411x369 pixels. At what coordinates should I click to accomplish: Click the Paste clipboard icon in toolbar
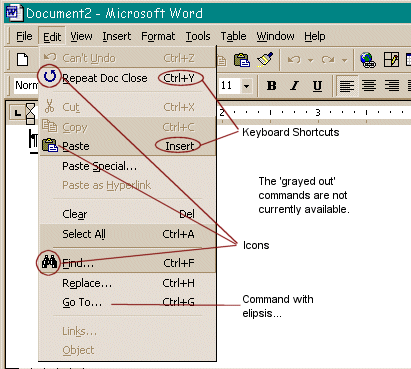[x=242, y=60]
